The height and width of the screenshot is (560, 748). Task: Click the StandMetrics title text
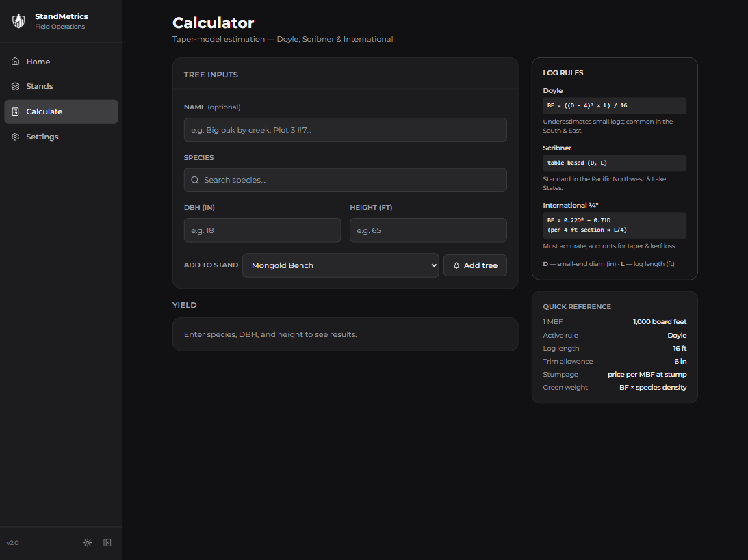click(x=62, y=16)
